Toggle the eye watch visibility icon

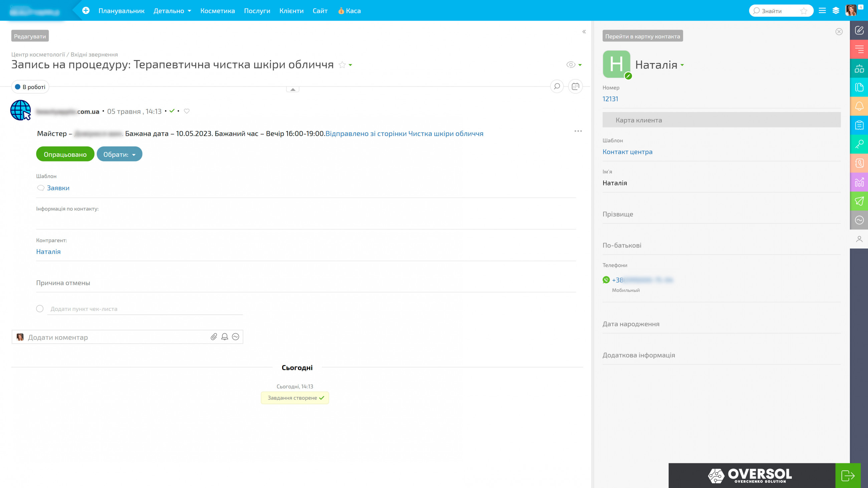coord(571,65)
